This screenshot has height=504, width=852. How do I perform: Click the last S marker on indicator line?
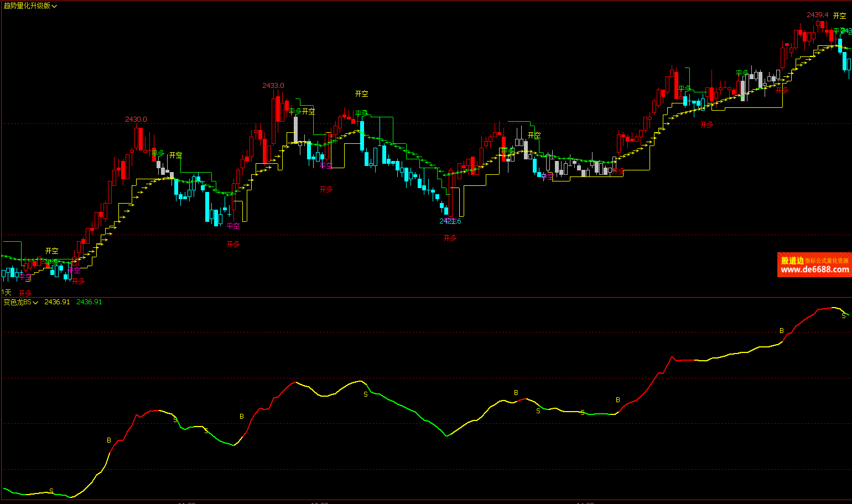844,316
